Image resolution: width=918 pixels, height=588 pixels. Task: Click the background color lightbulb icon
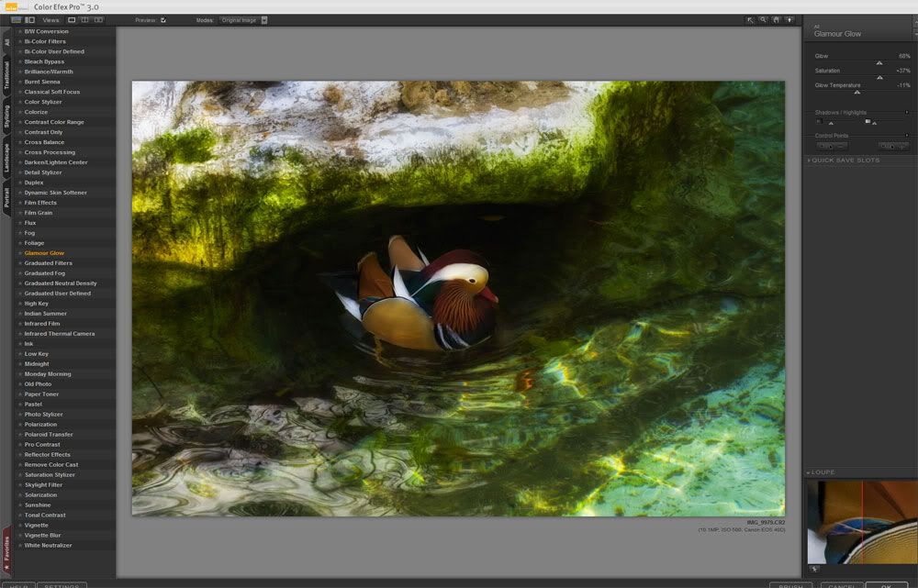(789, 19)
